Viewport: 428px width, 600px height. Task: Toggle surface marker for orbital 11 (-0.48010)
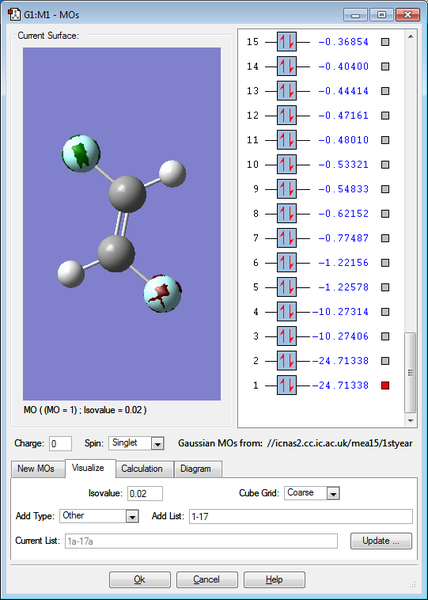385,140
